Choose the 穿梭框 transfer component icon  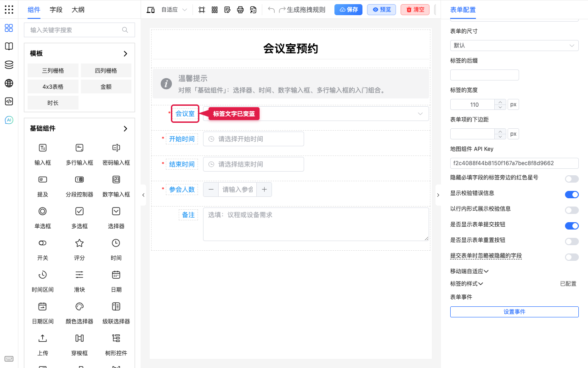pyautogui.click(x=79, y=338)
